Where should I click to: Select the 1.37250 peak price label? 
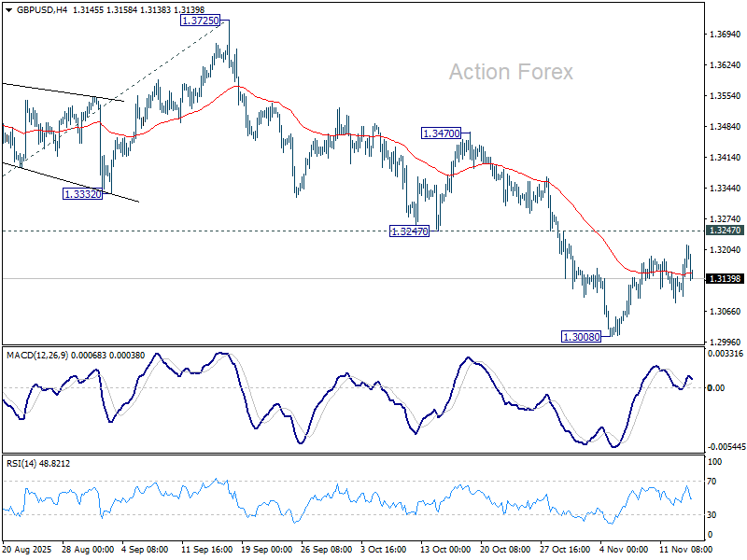pyautogui.click(x=201, y=21)
